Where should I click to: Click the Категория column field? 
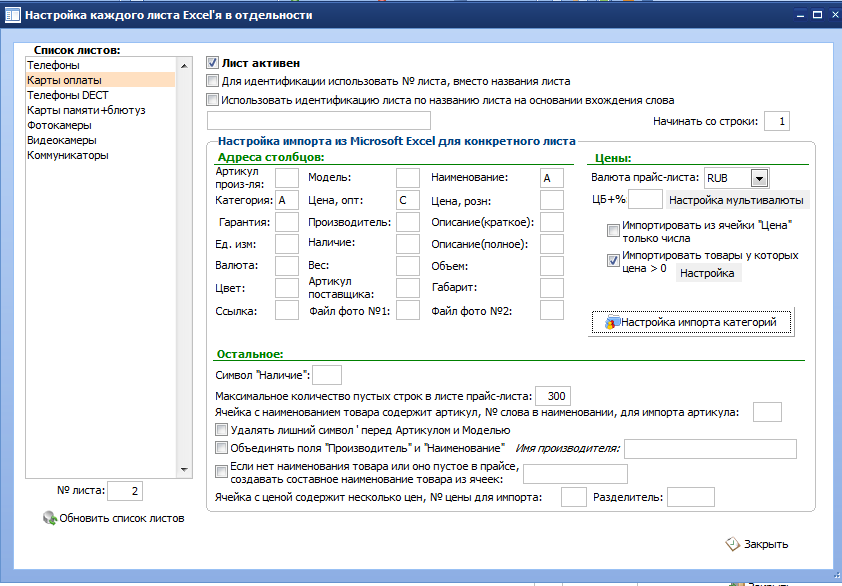(x=287, y=200)
